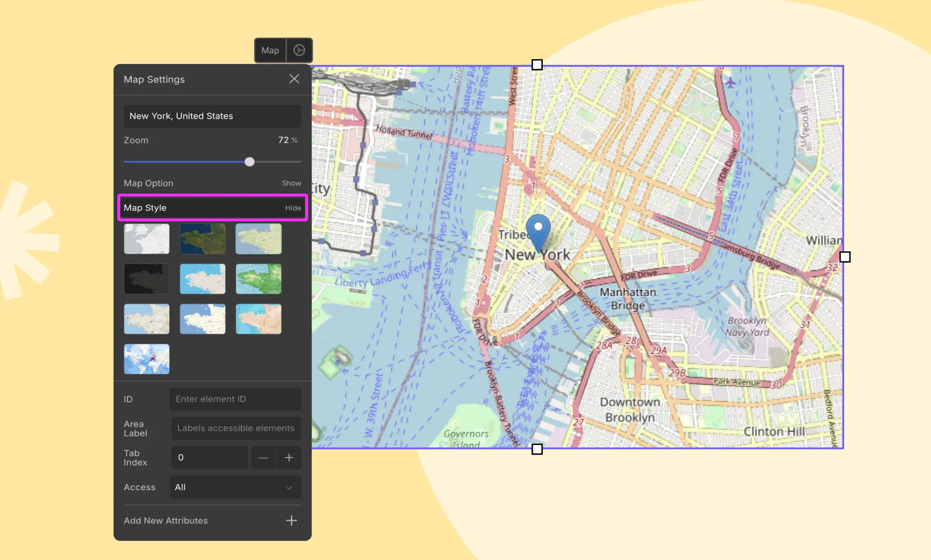This screenshot has height=560, width=931.
Task: Select the world map style thumbnail
Action: tap(146, 359)
